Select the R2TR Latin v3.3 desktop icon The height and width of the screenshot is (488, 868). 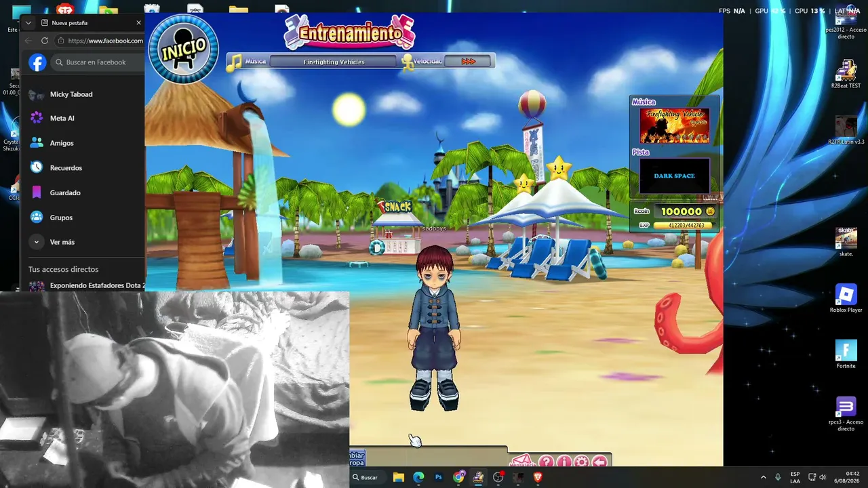click(846, 131)
